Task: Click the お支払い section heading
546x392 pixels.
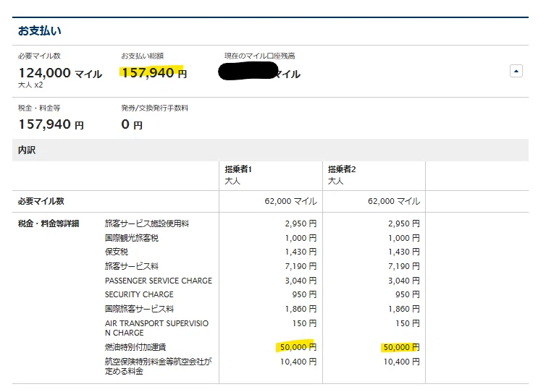Action: tap(39, 30)
